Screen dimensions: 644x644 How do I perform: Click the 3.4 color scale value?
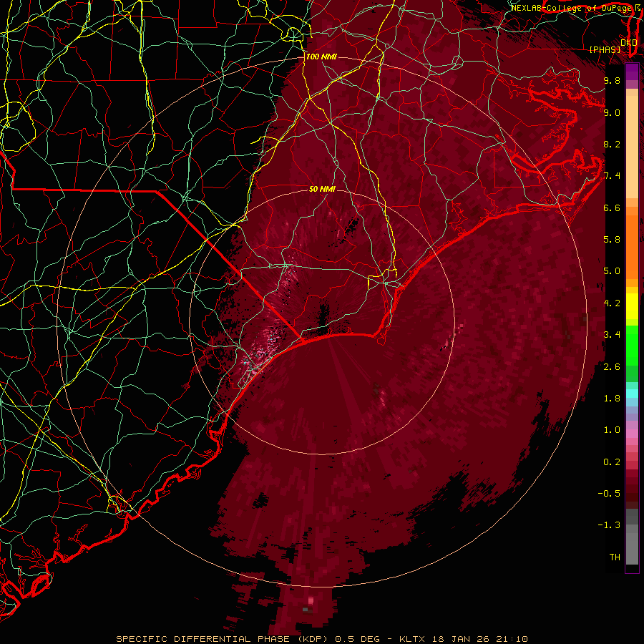click(612, 335)
